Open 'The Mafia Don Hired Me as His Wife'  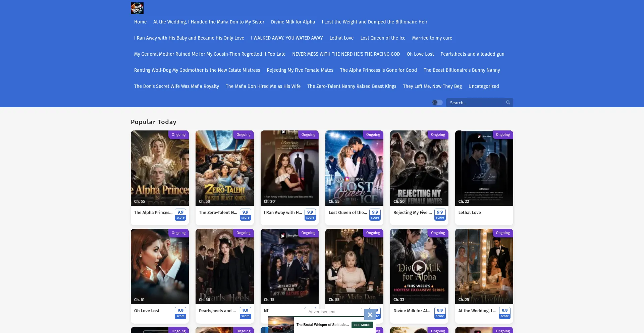[263, 86]
